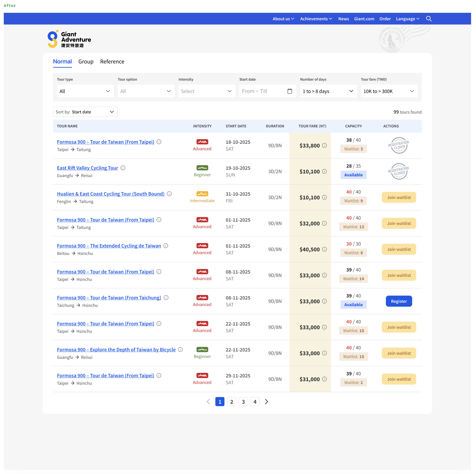Expand the Number of days dropdown
476x474 pixels.
point(328,91)
